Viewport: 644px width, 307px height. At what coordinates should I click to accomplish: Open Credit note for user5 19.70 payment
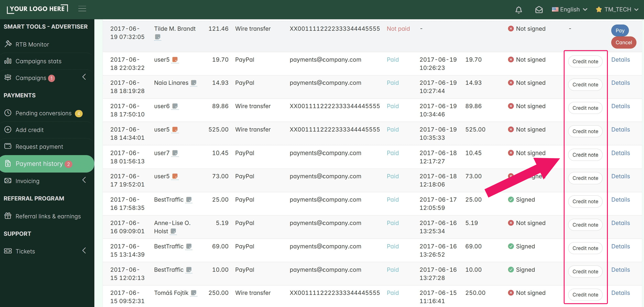585,61
